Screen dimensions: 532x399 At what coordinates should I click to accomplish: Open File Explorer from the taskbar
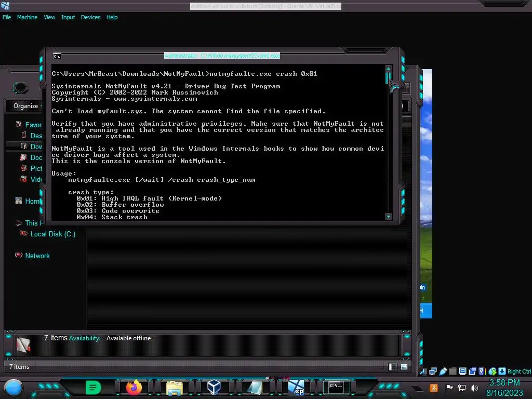(x=175, y=388)
